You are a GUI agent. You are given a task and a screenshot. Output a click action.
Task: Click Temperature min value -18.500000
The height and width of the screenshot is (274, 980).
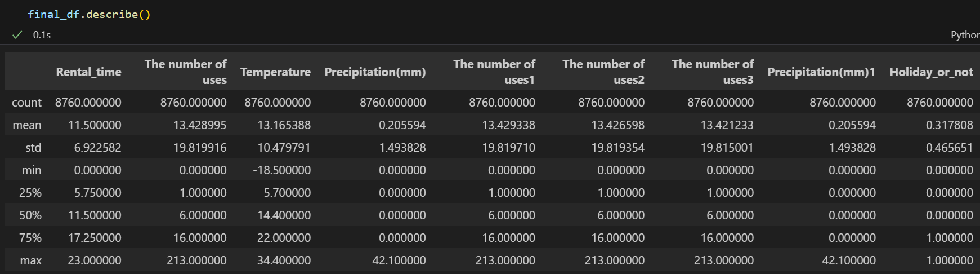(281, 170)
